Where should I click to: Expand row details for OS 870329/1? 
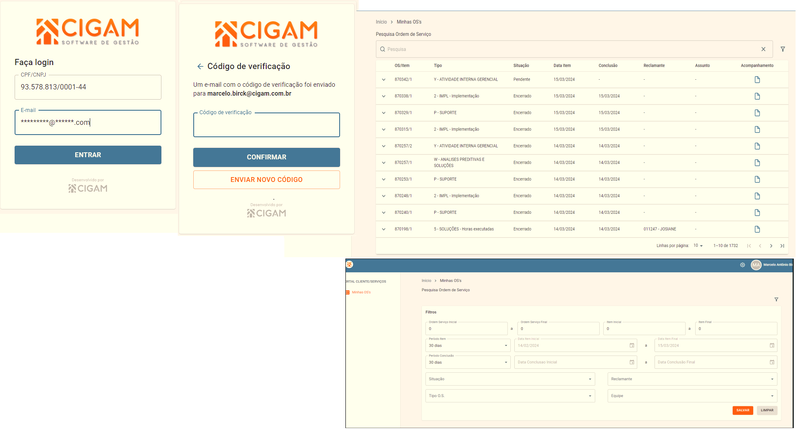[x=384, y=113]
